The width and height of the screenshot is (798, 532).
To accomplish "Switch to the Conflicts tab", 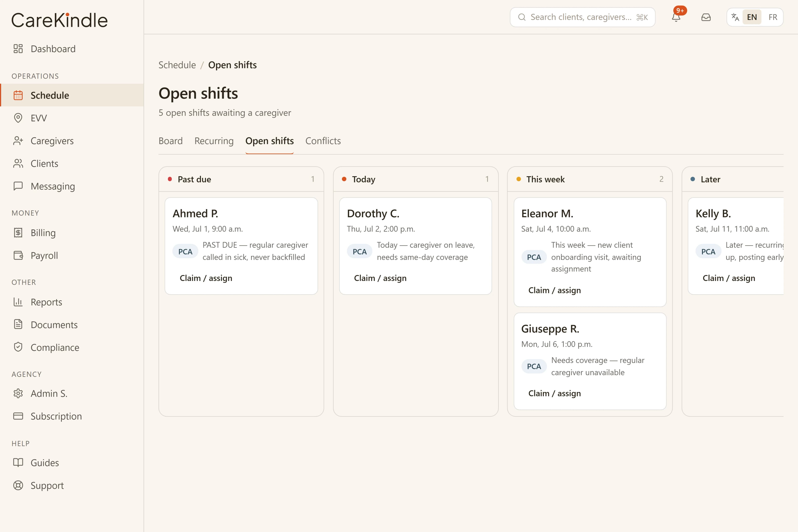I will coord(323,141).
